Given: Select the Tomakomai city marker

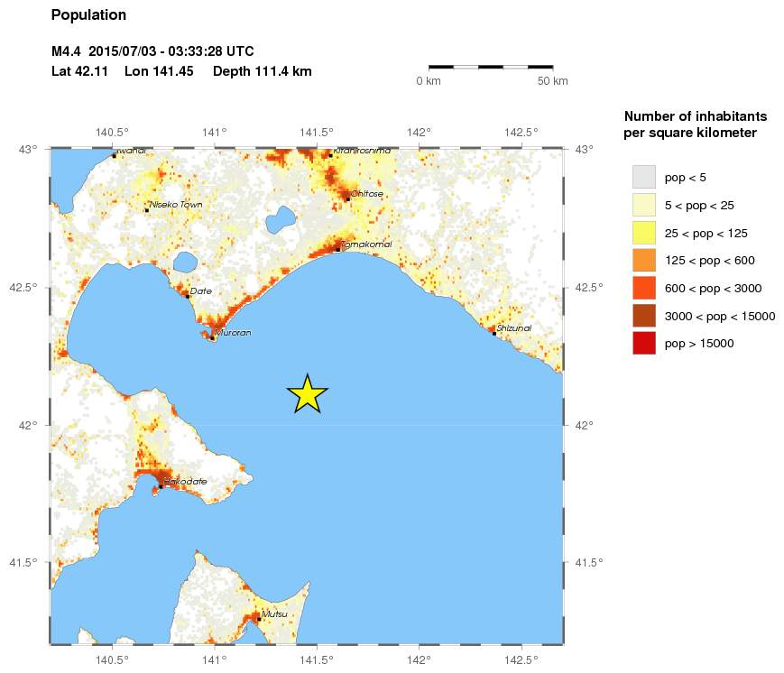Looking at the screenshot, I should point(337,249).
